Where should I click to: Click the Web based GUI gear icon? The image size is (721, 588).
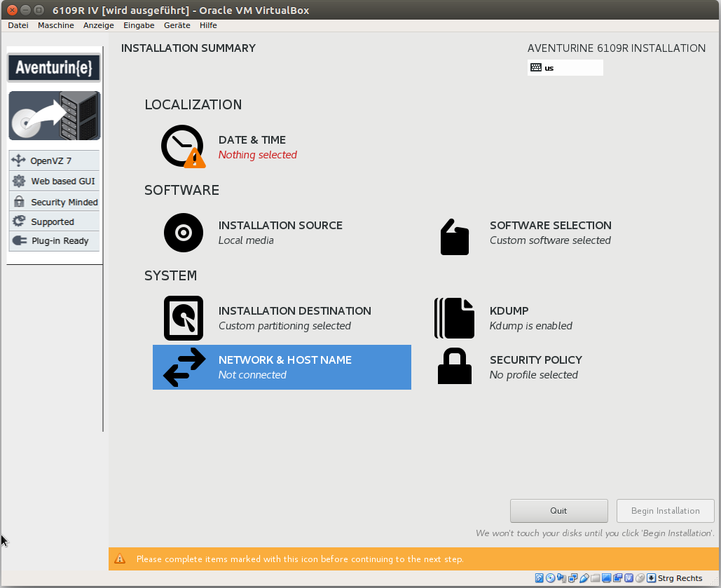pyautogui.click(x=19, y=181)
